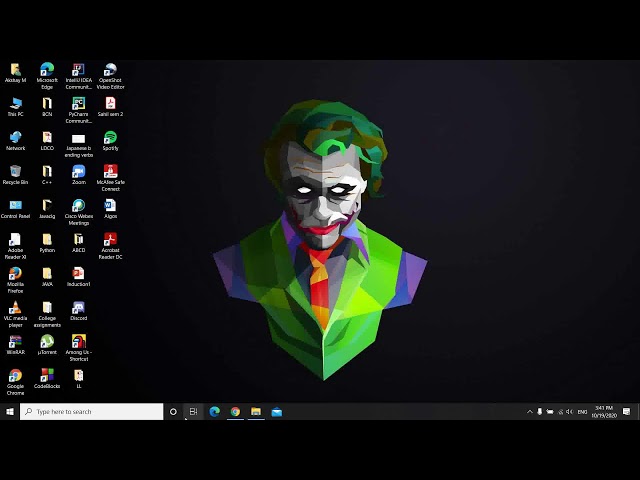Select the Zoom desktop shortcut
Image resolution: width=640 pixels, height=480 pixels.
pos(78,175)
